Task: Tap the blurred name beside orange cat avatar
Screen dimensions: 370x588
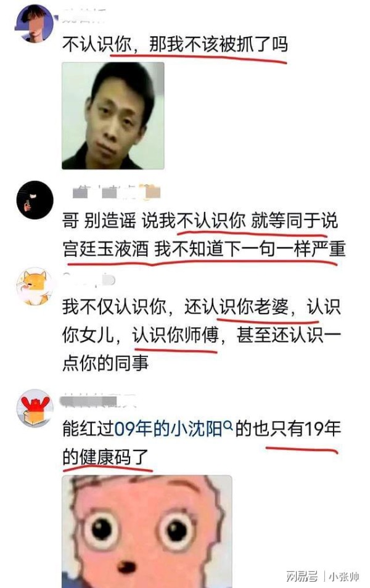Action: pos(89,279)
